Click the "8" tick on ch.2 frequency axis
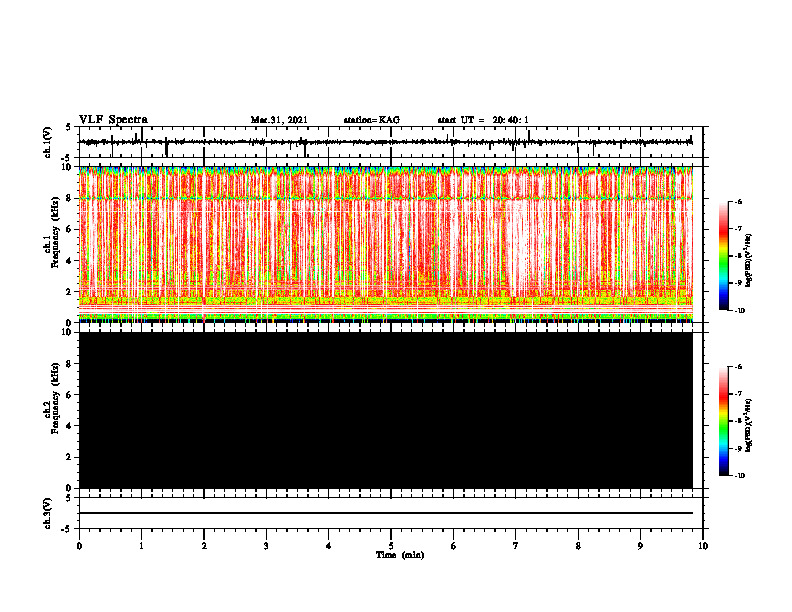This screenshot has height=612, width=792. pos(70,364)
